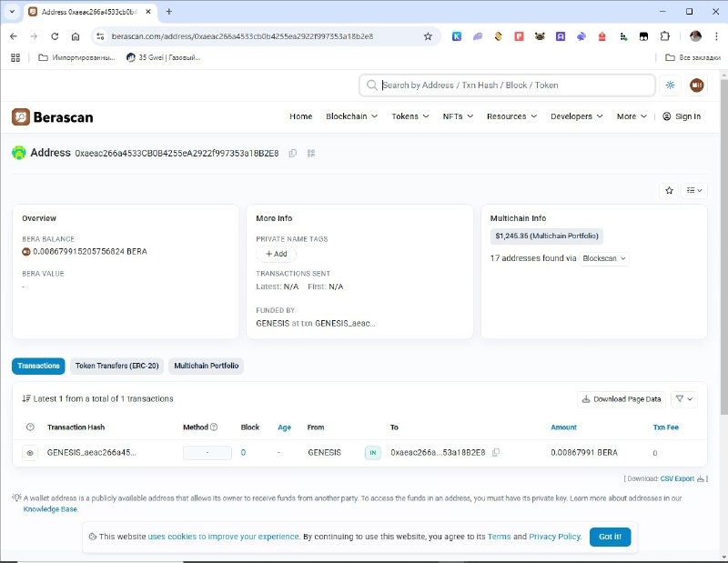Open the bear face extension icon
728x563 pixels.
(540, 36)
